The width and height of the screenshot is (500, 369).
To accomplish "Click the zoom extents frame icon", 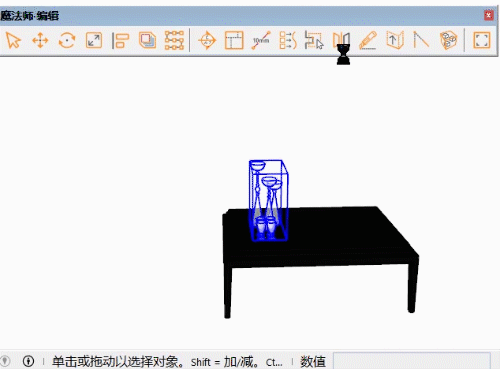I will 482,41.
